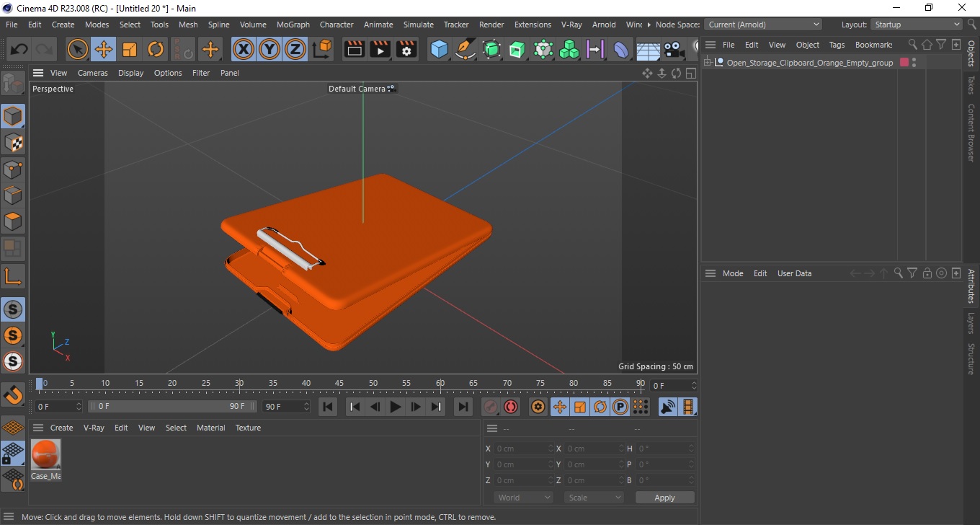The height and width of the screenshot is (525, 980).
Task: Render to Picture Viewer icon
Action: [380, 49]
